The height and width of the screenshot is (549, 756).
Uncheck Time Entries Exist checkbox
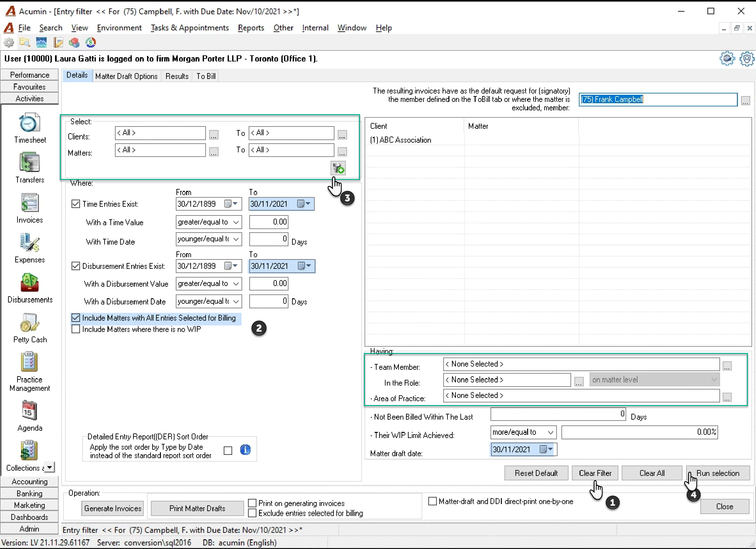[76, 204]
